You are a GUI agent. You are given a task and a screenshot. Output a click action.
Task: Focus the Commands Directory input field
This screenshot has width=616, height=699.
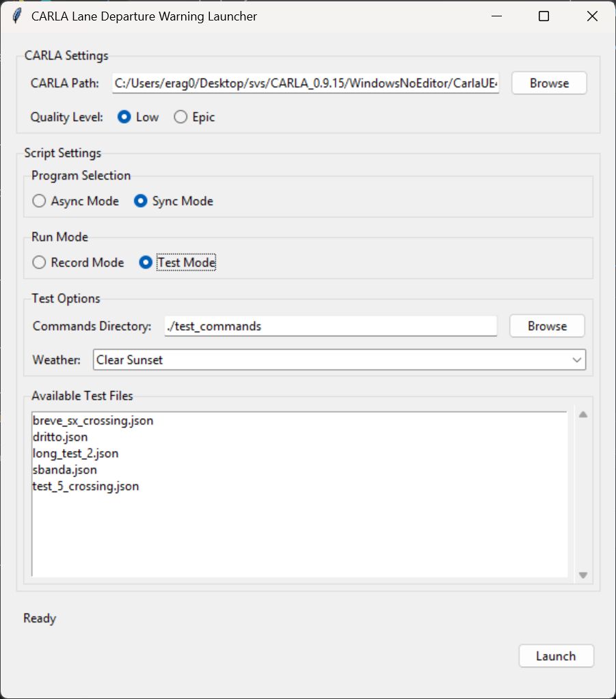tap(330, 326)
